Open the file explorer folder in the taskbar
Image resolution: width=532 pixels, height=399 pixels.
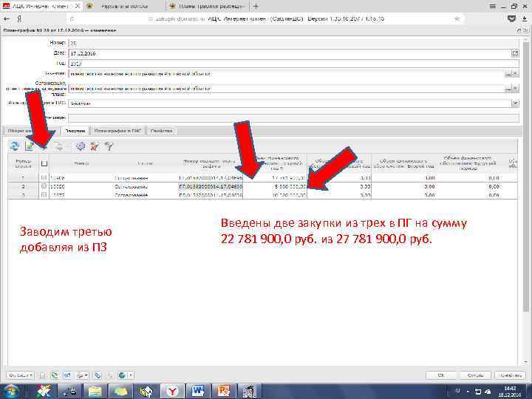click(x=95, y=391)
